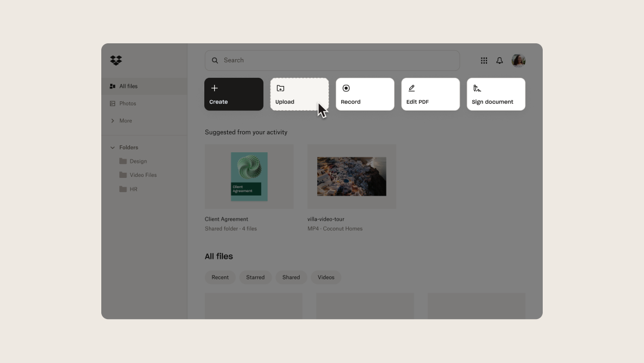Click the Upload button
The height and width of the screenshot is (363, 644).
(299, 94)
